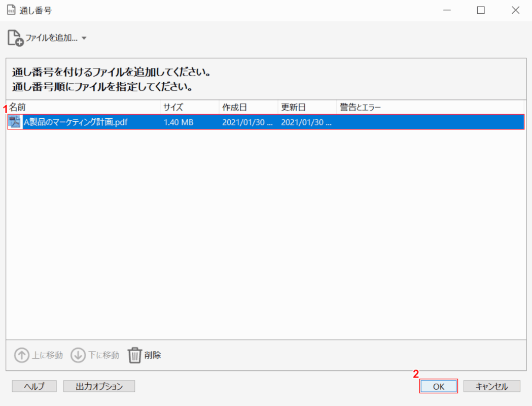Click the PDF icon of A製品のマーケティング計画.pdf
532x406 pixels.
pos(15,122)
